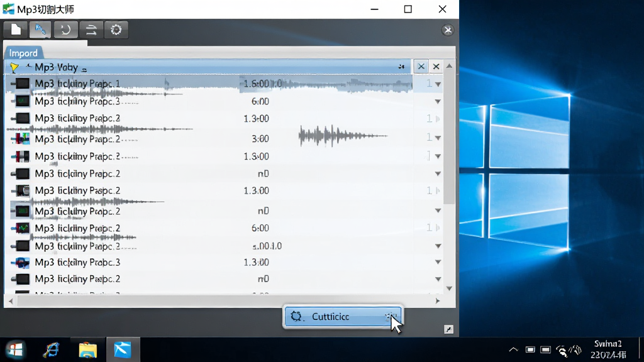This screenshot has height=362, width=644.
Task: Click the thumbnail of the s.00.1.0 row
Action: [21, 246]
